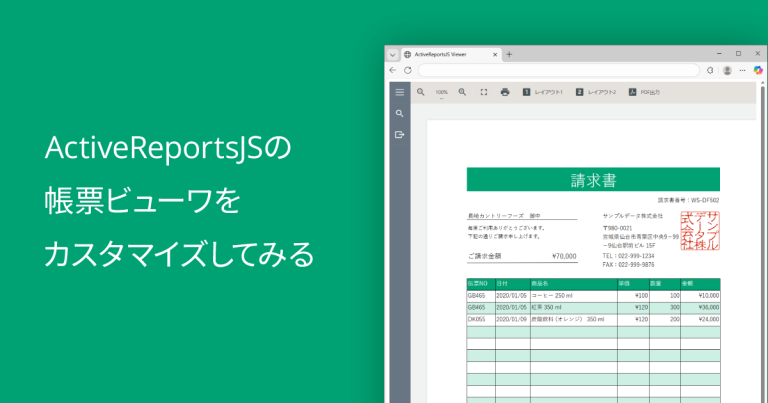Screen dimensions: 768x403
Task: Toggle fullscreen viewing mode
Action: [484, 92]
